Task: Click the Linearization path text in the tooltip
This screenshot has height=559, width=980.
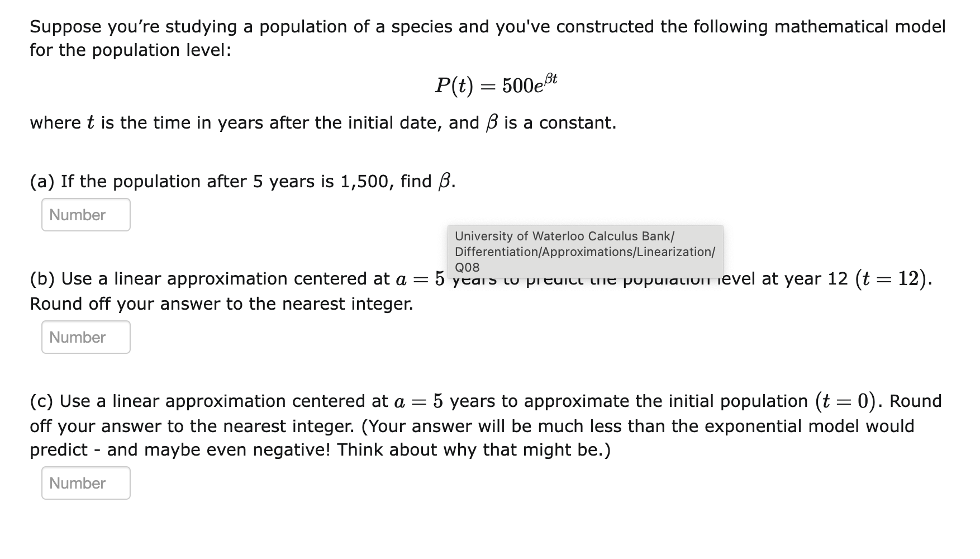Action: point(668,252)
